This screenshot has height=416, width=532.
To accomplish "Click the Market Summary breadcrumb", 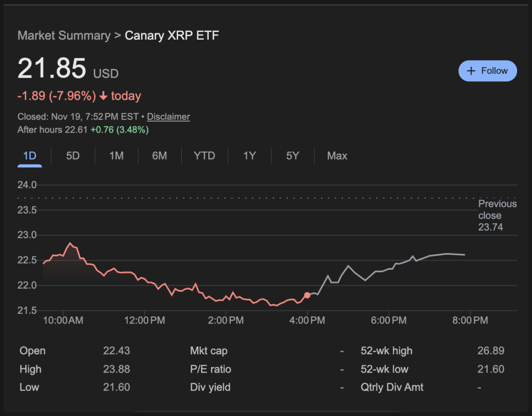I will [64, 36].
